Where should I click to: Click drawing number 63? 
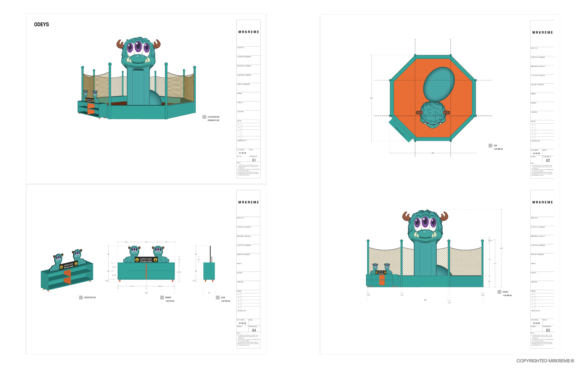[548, 330]
